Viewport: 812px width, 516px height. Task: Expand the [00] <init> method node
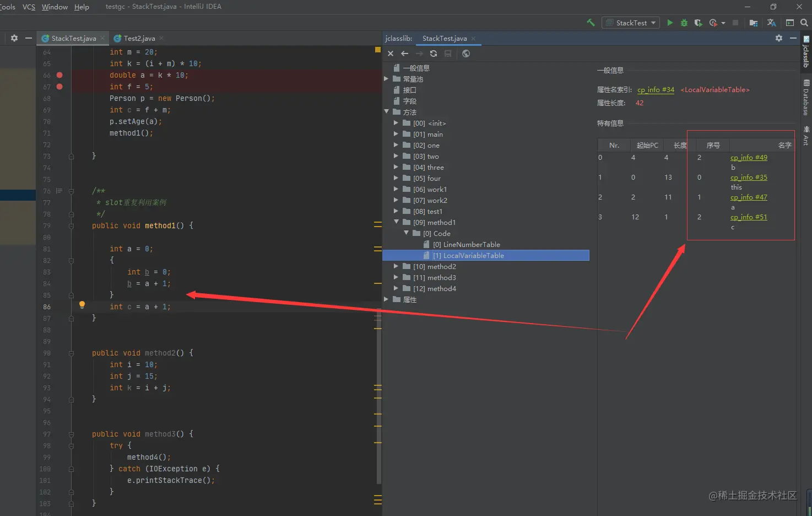(x=396, y=123)
